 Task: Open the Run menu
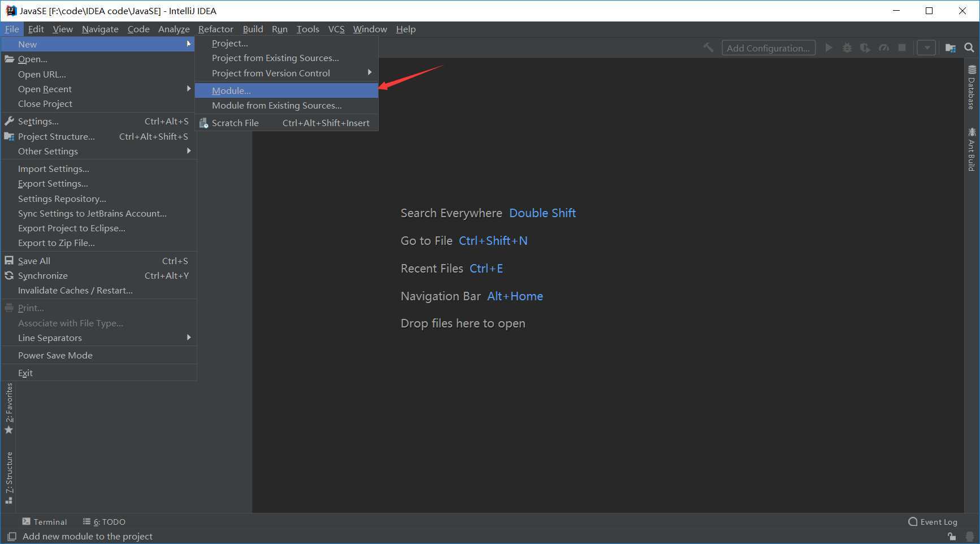point(280,29)
